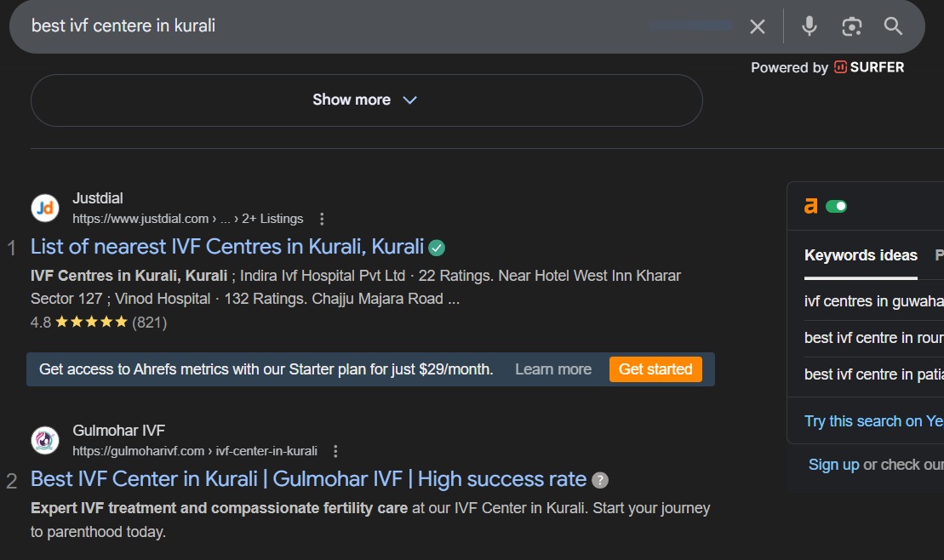Click the Gulmohar IVF site favicon
The width and height of the screenshot is (944, 560).
45,440
